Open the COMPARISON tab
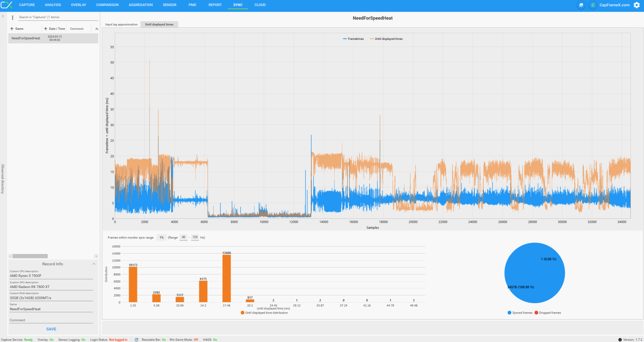The image size is (644, 342). pos(107,5)
